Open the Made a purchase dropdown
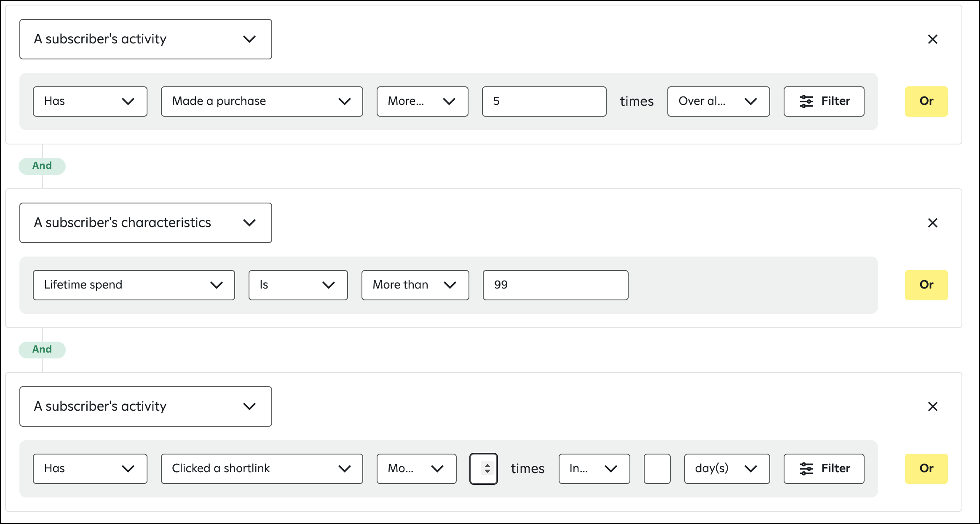 (x=262, y=102)
